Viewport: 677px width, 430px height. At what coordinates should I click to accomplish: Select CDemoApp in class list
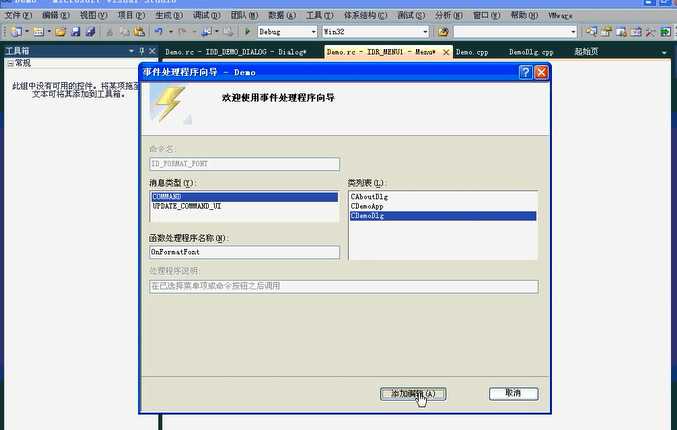click(x=443, y=206)
